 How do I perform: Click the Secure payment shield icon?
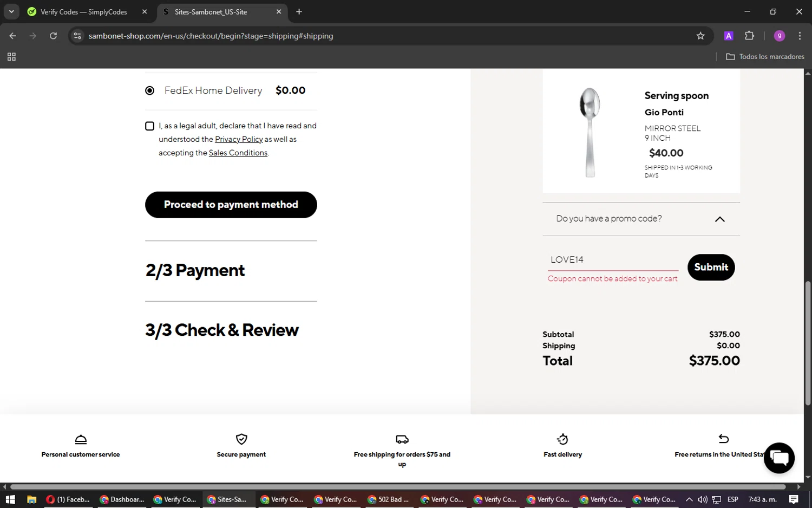point(241,439)
